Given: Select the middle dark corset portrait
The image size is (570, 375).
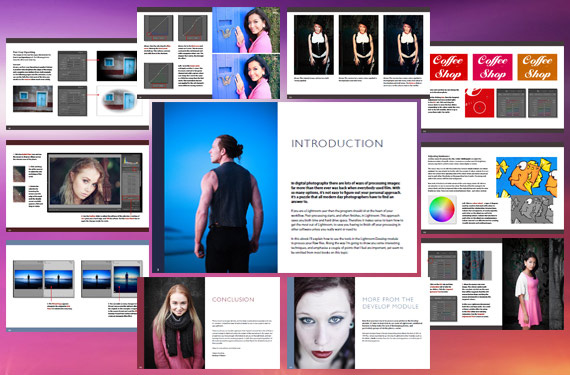Looking at the screenshot, I should [x=358, y=45].
